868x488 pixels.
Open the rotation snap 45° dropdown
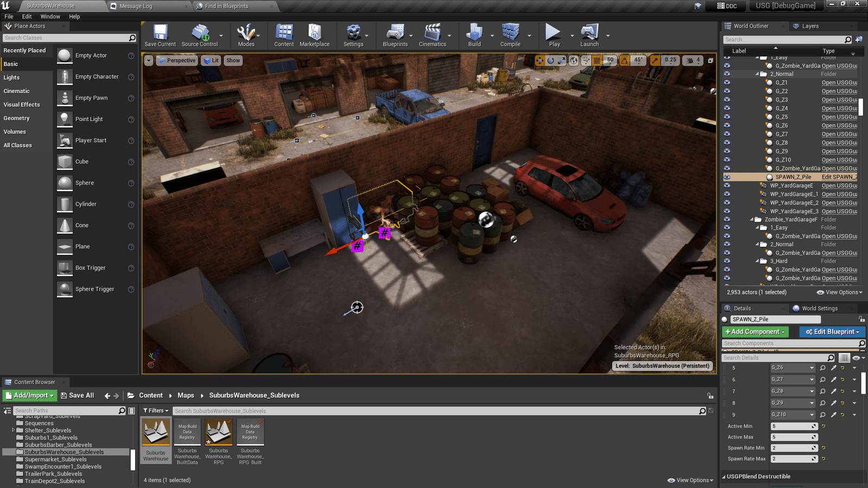coord(638,61)
